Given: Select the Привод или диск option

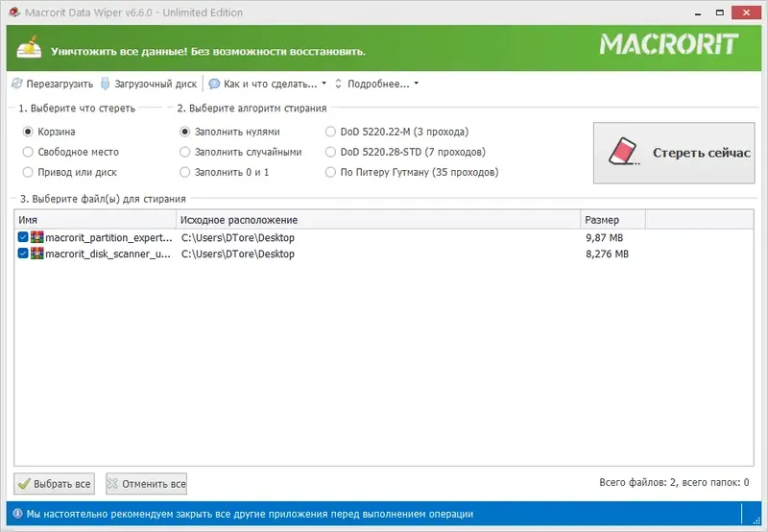Looking at the screenshot, I should [x=28, y=172].
